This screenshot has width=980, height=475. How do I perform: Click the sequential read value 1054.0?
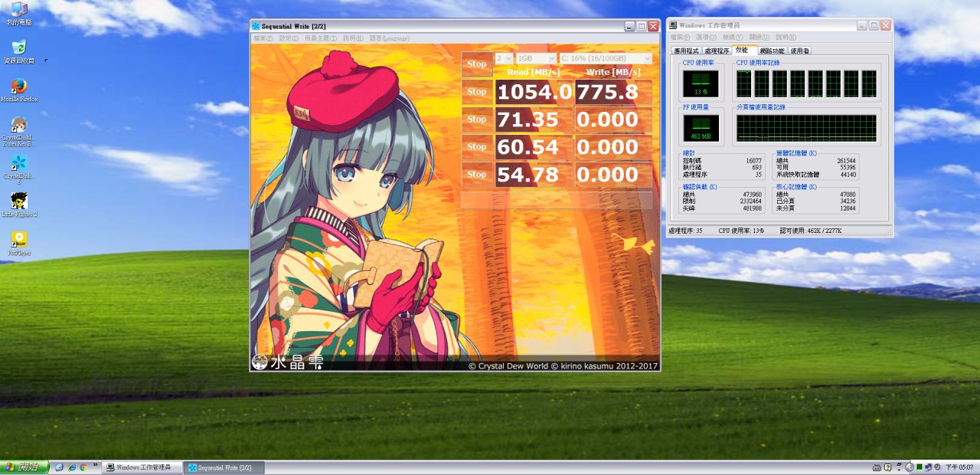click(x=534, y=92)
